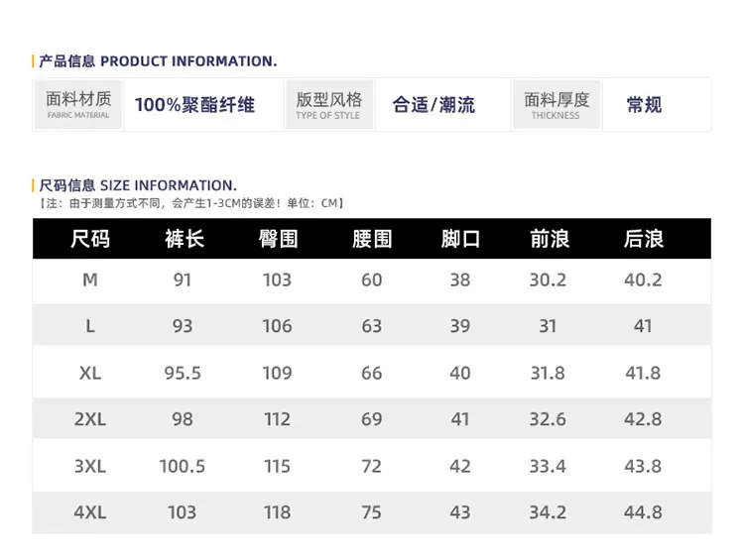The image size is (744, 560).
Task: Click the 后浪 column header
Action: tap(644, 239)
